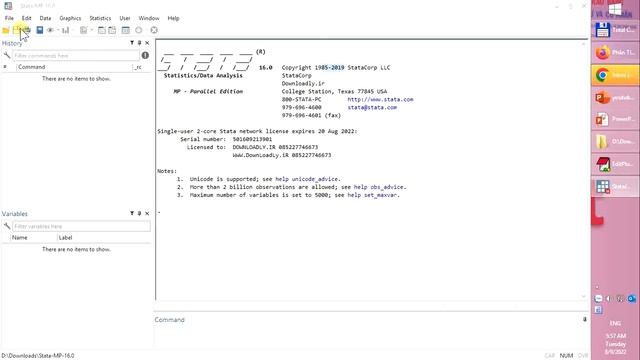Switch to Firefox on the taskbar

point(615,53)
